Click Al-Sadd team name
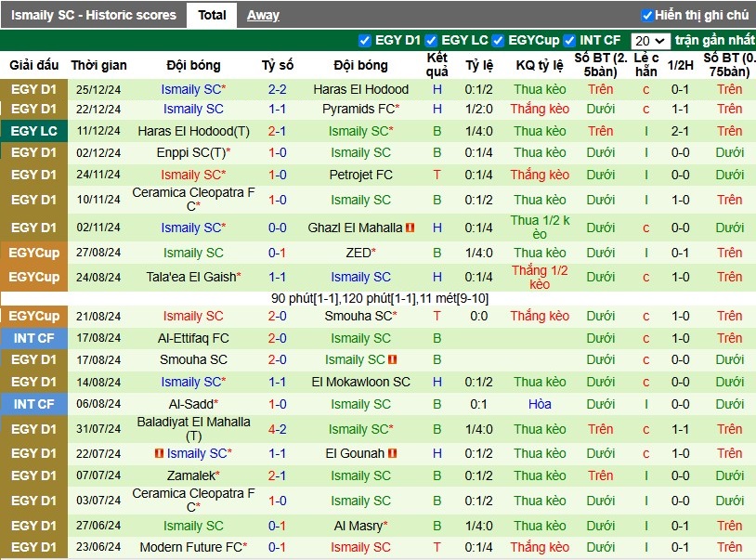The height and width of the screenshot is (560, 756). coord(193,404)
